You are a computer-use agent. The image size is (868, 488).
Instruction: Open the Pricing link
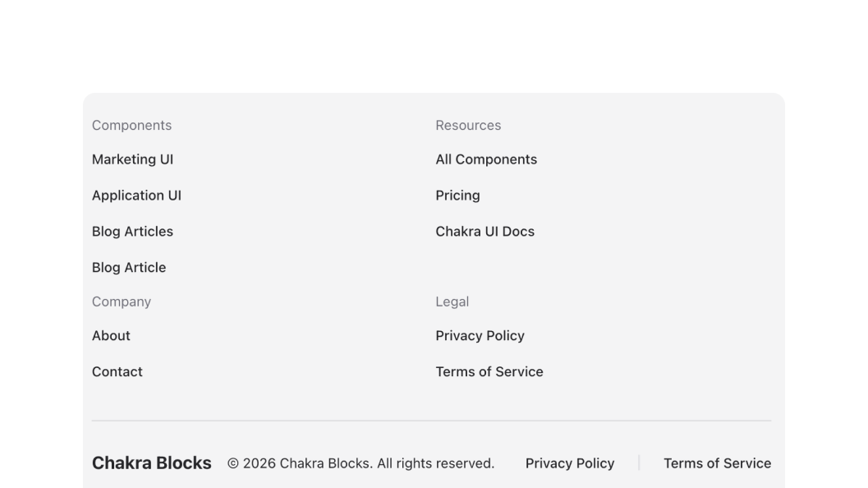click(x=457, y=196)
